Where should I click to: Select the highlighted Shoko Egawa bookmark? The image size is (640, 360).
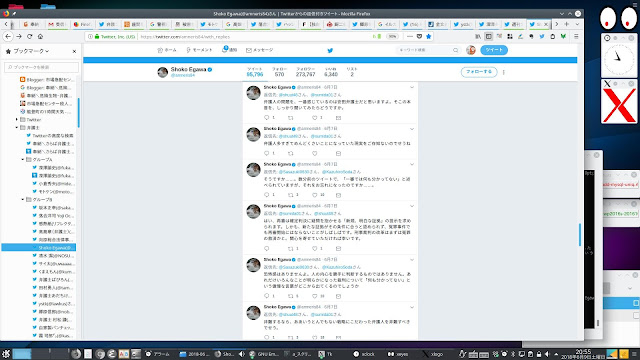pyautogui.click(x=39, y=247)
